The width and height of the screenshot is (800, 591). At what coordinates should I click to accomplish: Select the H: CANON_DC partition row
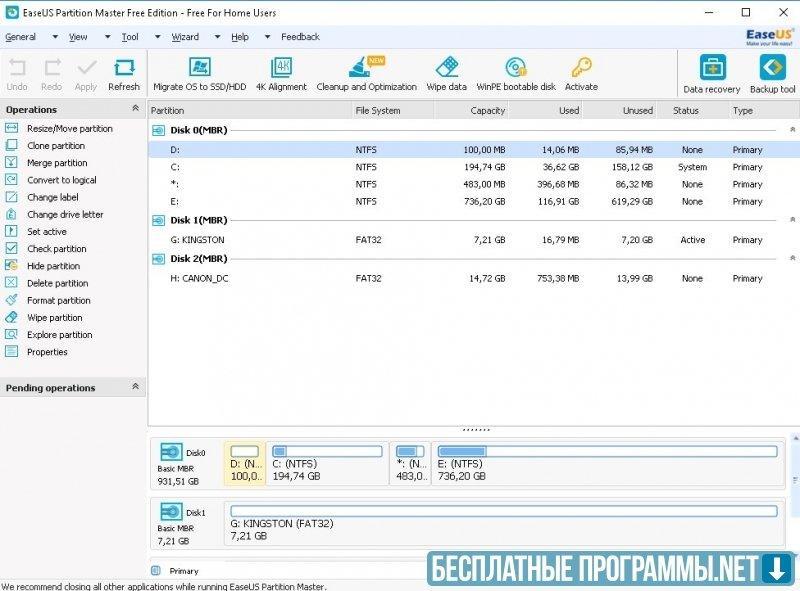click(x=474, y=279)
